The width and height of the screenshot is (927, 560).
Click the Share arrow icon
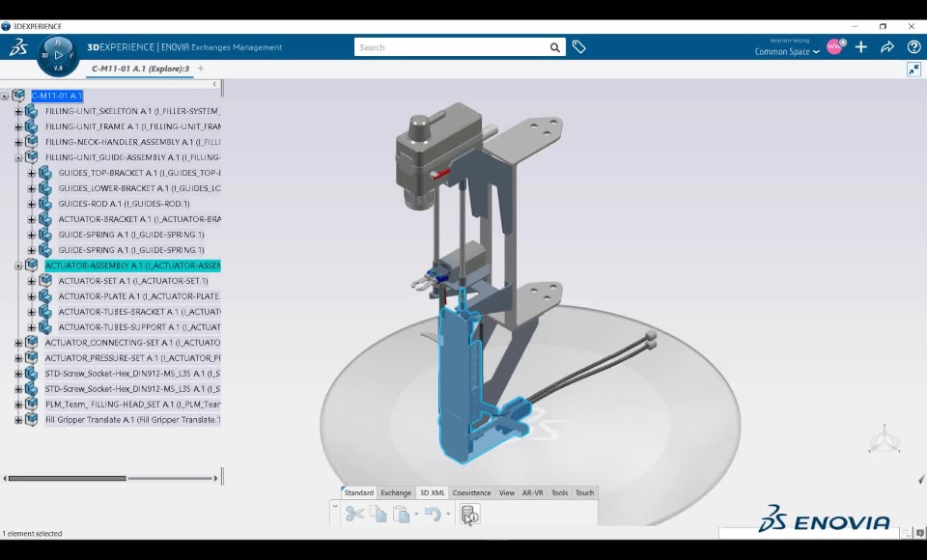[x=887, y=47]
